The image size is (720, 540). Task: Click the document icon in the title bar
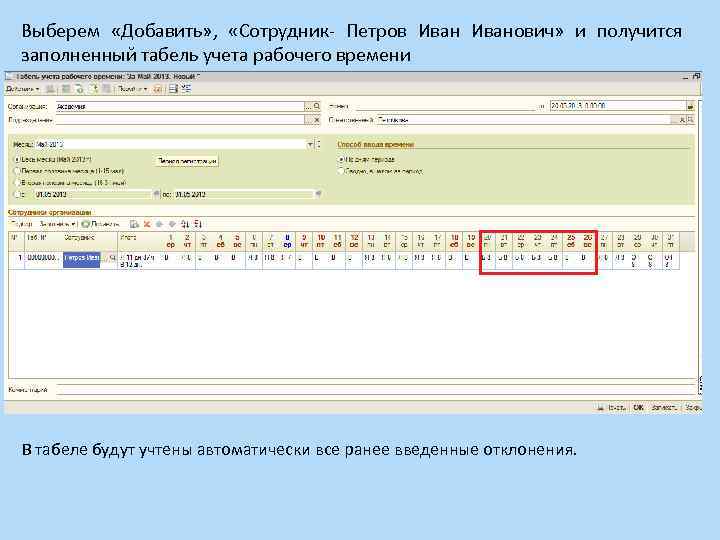(10, 76)
